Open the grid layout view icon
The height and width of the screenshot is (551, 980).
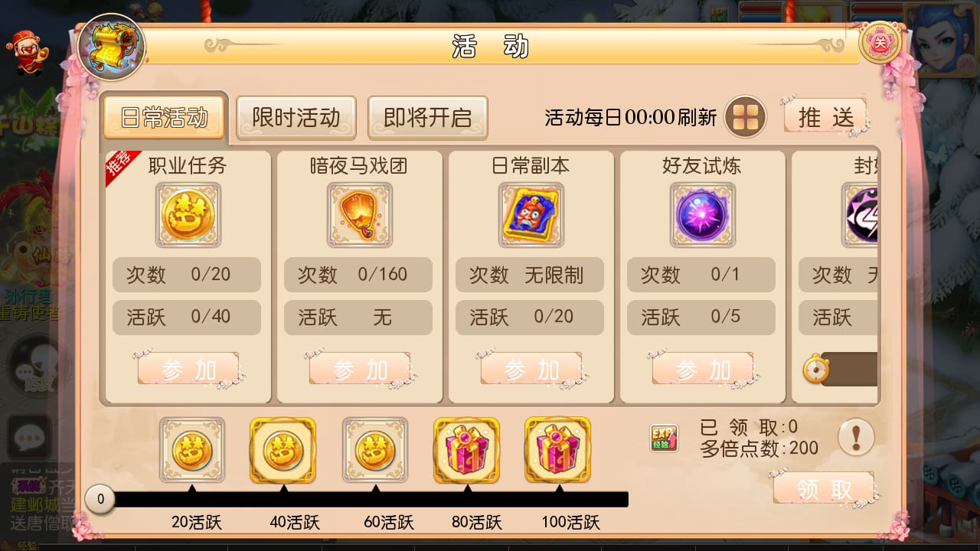(x=745, y=117)
